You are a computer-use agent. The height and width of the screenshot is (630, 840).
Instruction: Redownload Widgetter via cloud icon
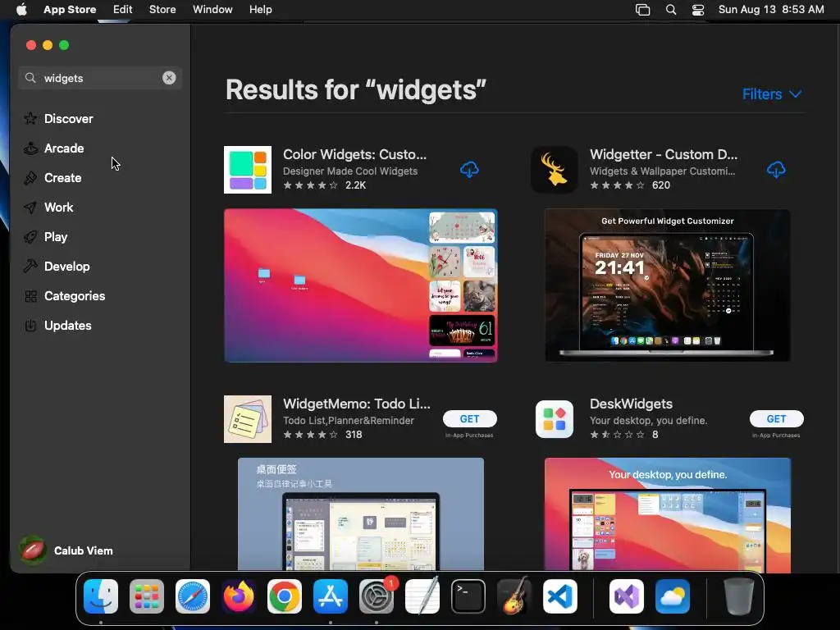[776, 170]
